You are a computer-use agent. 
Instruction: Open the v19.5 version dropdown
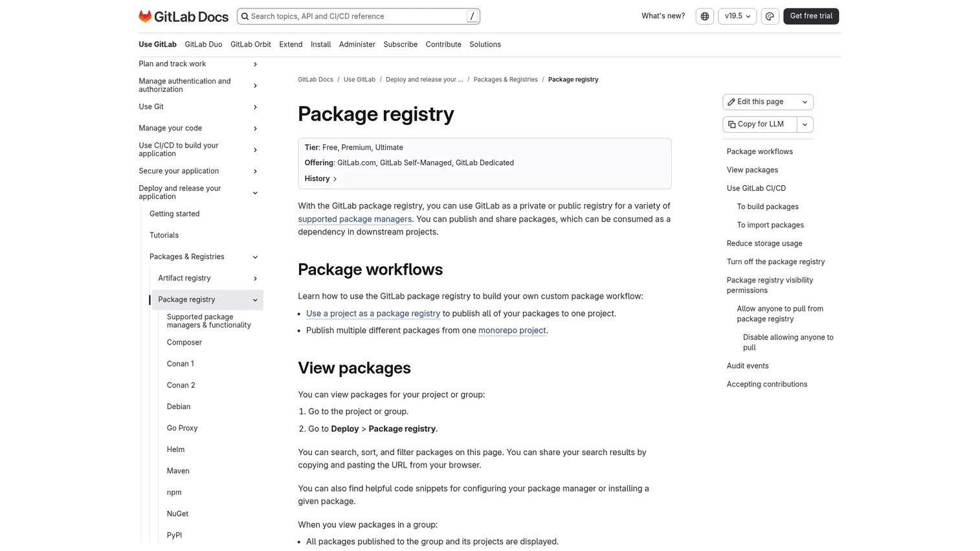[x=737, y=16]
